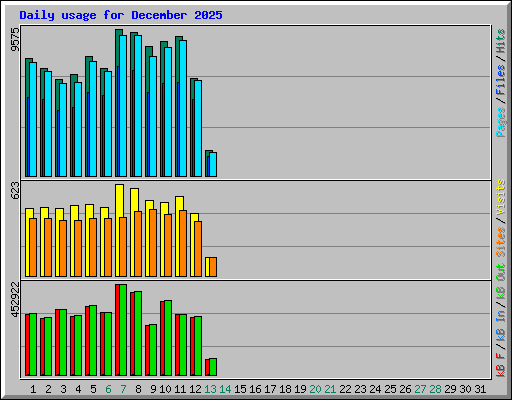Click the day 12 label on the x-axis
The height and width of the screenshot is (400, 512).
[195, 389]
